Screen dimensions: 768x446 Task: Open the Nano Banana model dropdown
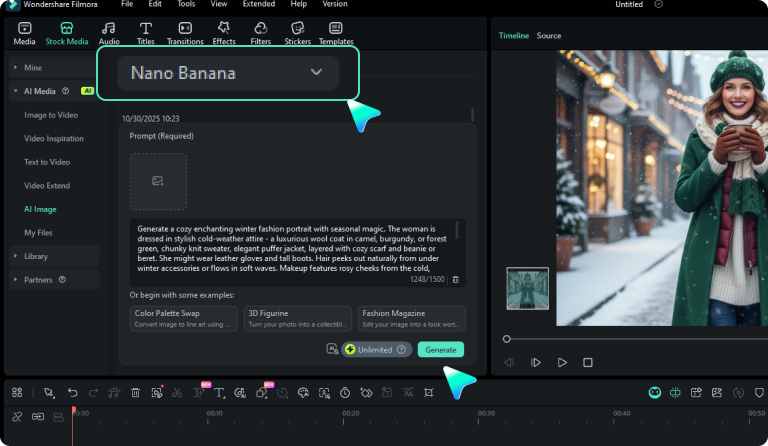pos(228,73)
